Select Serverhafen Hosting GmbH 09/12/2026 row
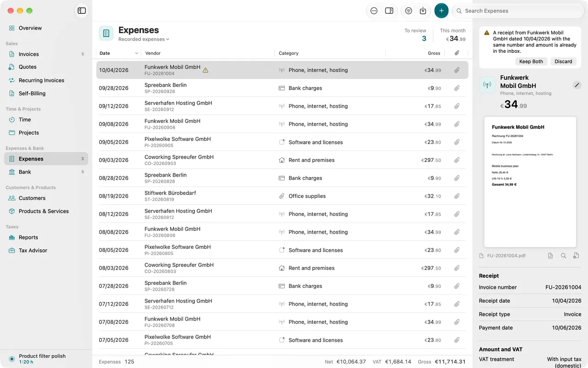Image resolution: width=588 pixels, height=368 pixels. click(282, 106)
